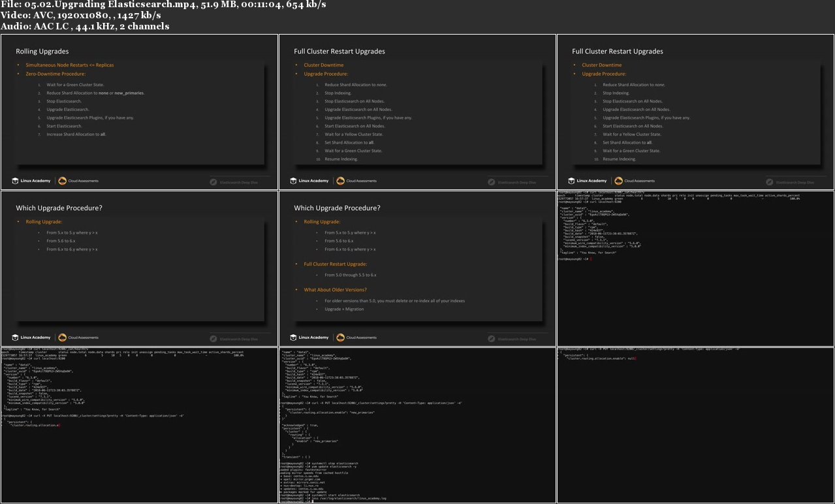This screenshot has height=504, width=835.
Task: Click "Reduce Shard Allocation to none or new_primaries."
Action: pos(95,93)
